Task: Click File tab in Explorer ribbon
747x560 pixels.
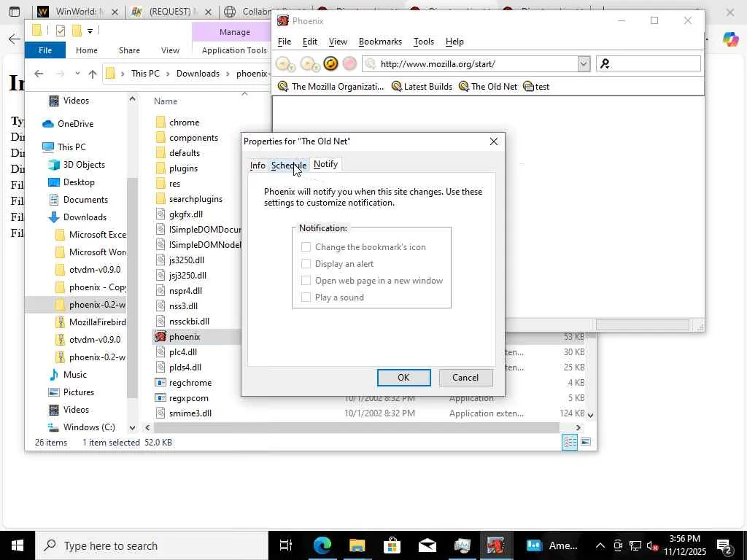Action: [45, 50]
